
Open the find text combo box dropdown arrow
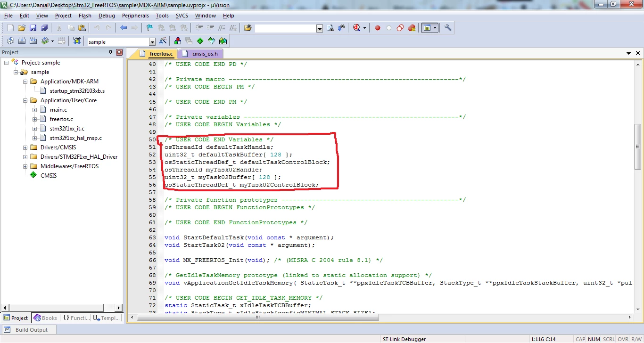click(320, 29)
